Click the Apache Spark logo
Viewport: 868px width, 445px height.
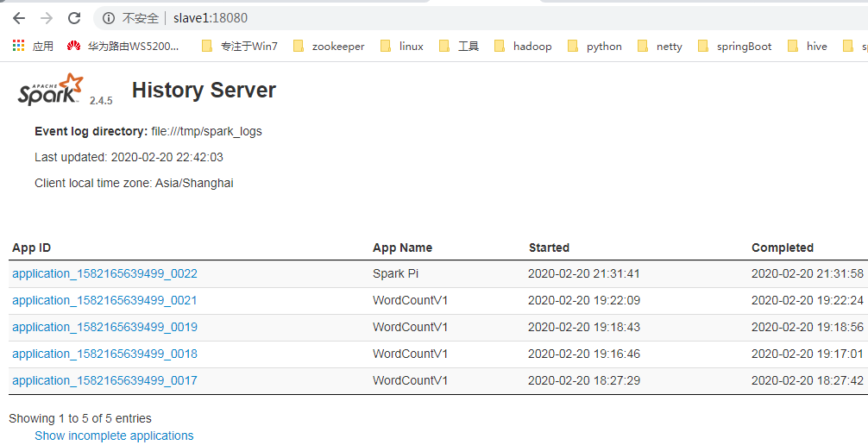[50, 89]
